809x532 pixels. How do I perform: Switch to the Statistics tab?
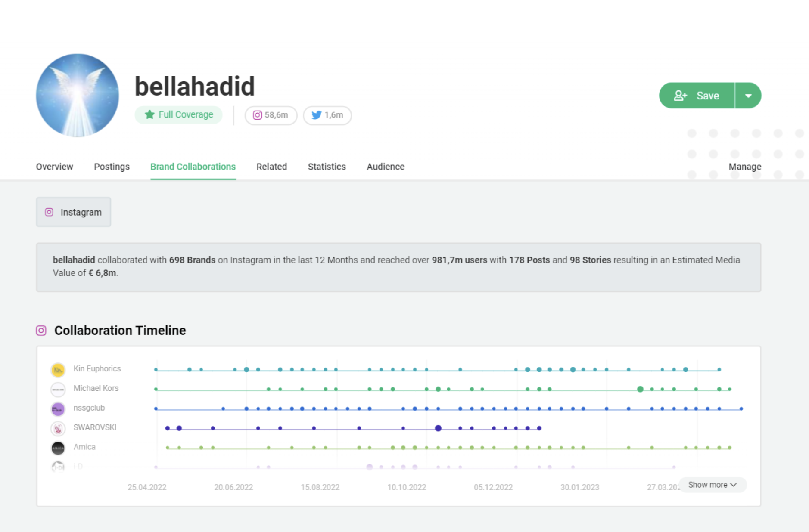327,167
